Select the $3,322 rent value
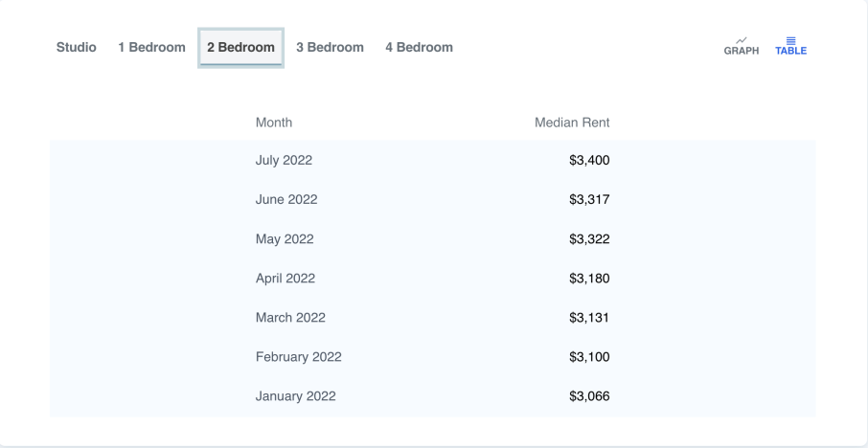The width and height of the screenshot is (868, 448). pyautogui.click(x=589, y=238)
